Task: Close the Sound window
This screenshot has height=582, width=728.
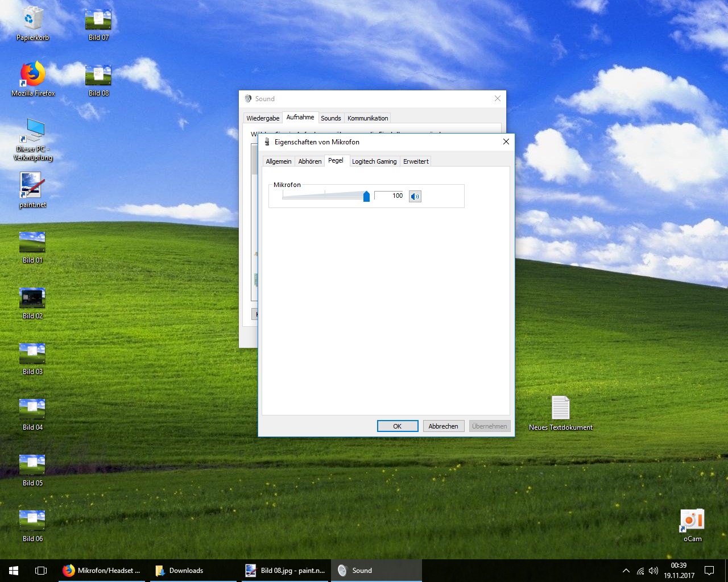Action: click(498, 98)
